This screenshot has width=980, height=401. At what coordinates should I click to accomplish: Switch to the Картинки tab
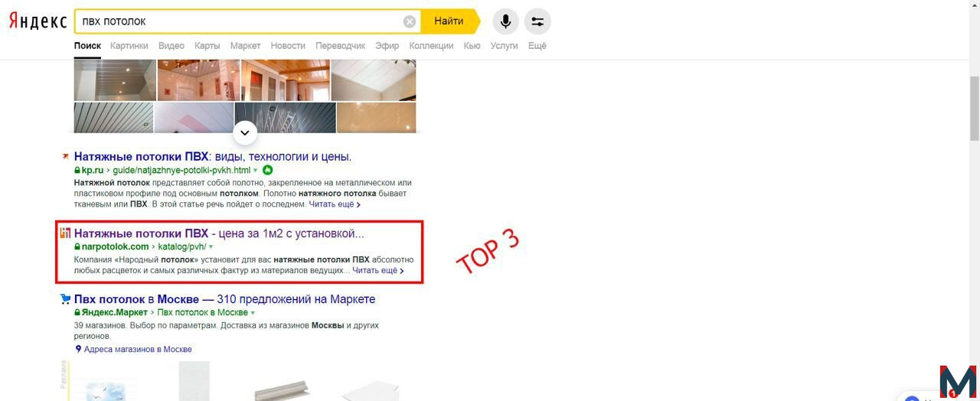tap(129, 46)
